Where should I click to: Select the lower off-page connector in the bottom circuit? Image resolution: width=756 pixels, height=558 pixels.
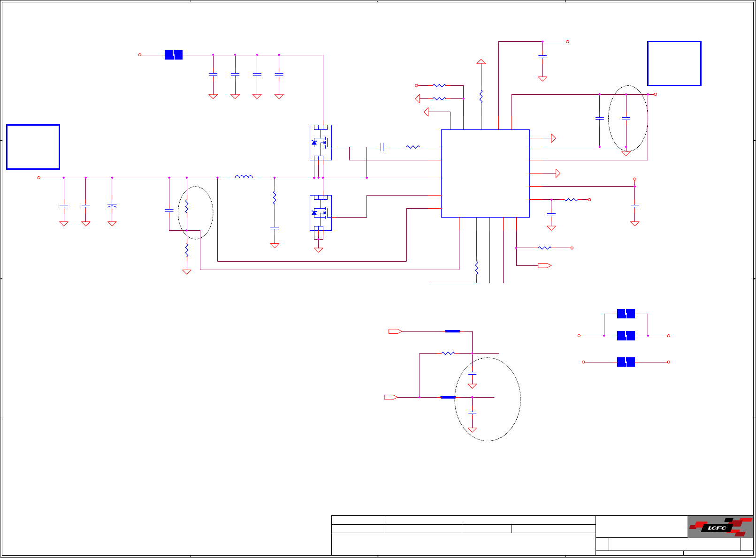pyautogui.click(x=391, y=397)
